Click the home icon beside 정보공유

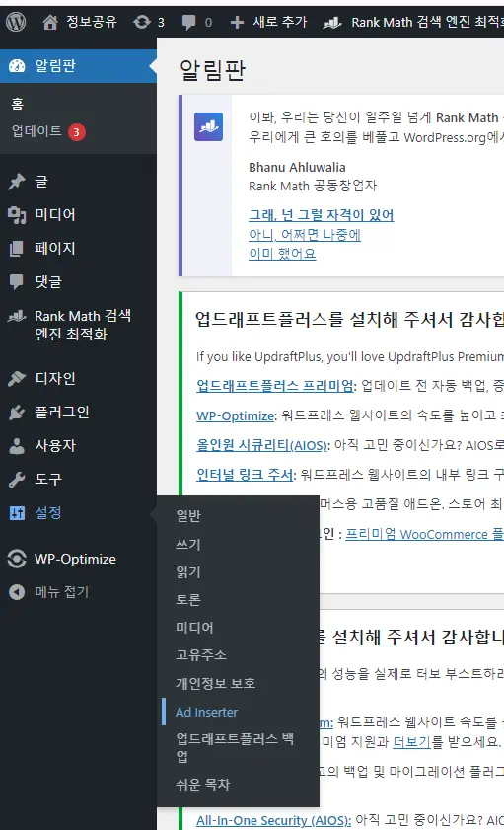pos(50,22)
